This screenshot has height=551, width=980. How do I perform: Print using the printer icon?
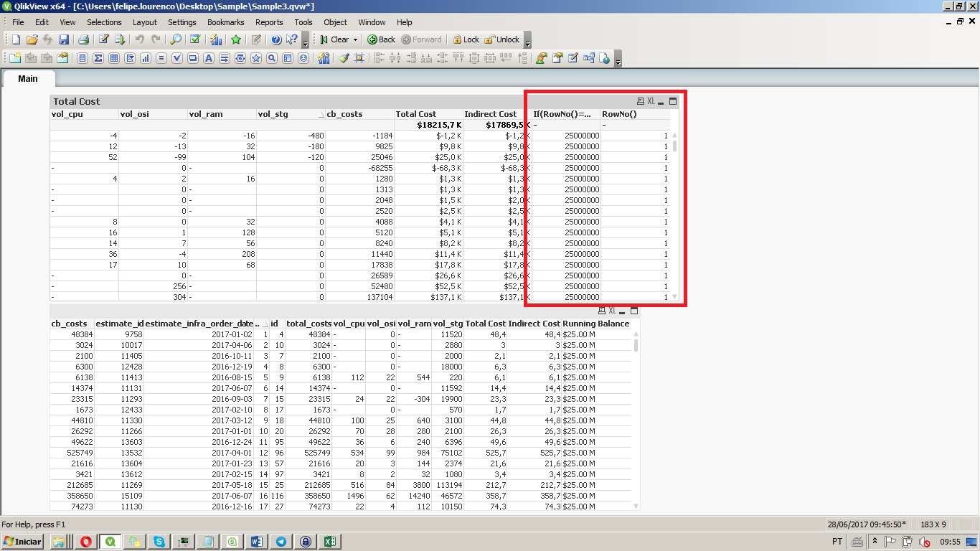click(x=83, y=39)
